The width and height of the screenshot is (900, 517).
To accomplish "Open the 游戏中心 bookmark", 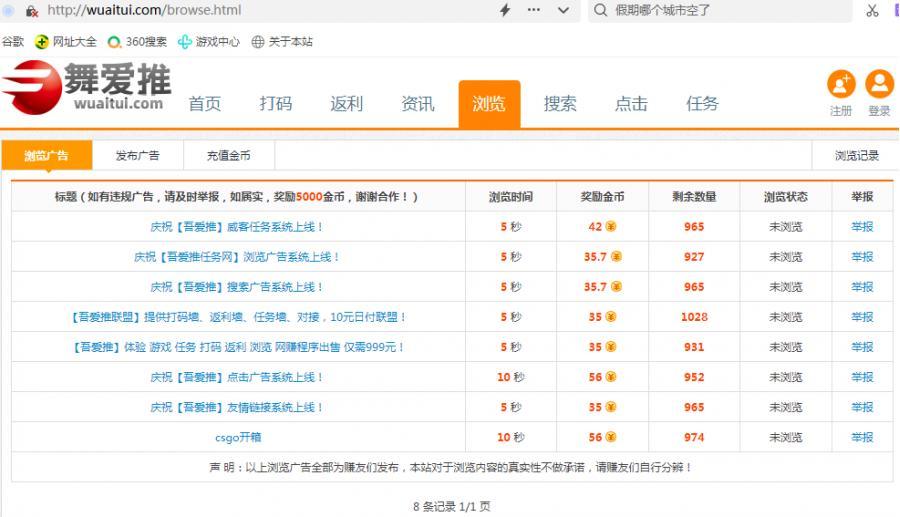I will [x=209, y=41].
